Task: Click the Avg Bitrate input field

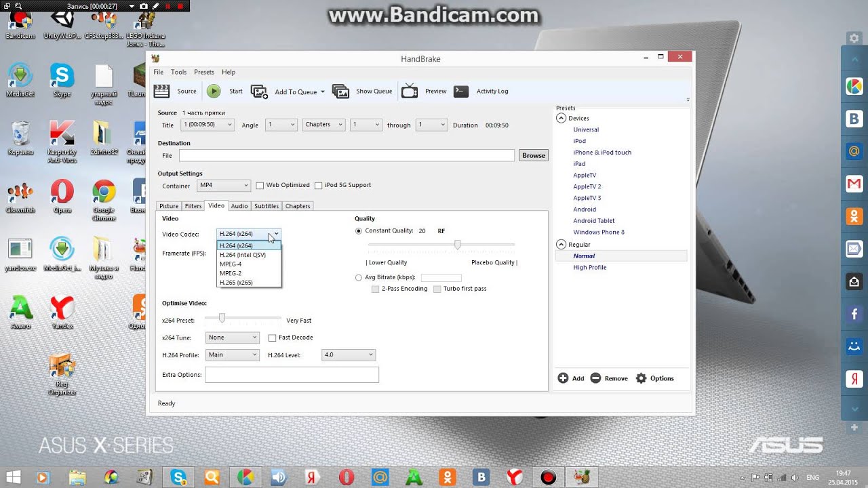Action: coord(441,277)
